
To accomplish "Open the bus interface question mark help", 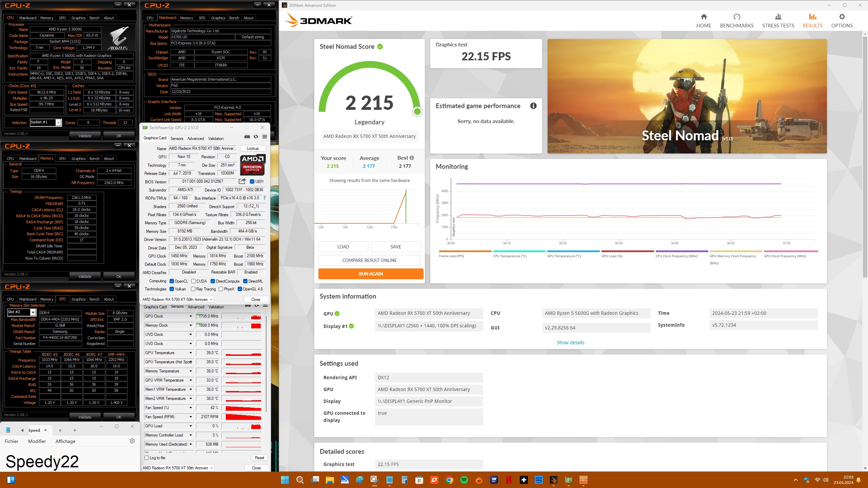I will tap(264, 198).
